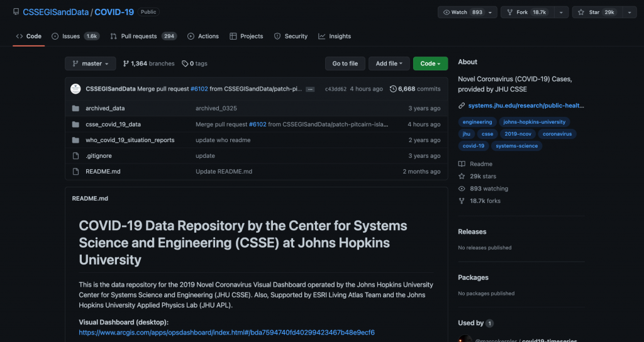The width and height of the screenshot is (644, 342).
Task: Select the johns-hopkins-university topic tag
Action: (535, 122)
